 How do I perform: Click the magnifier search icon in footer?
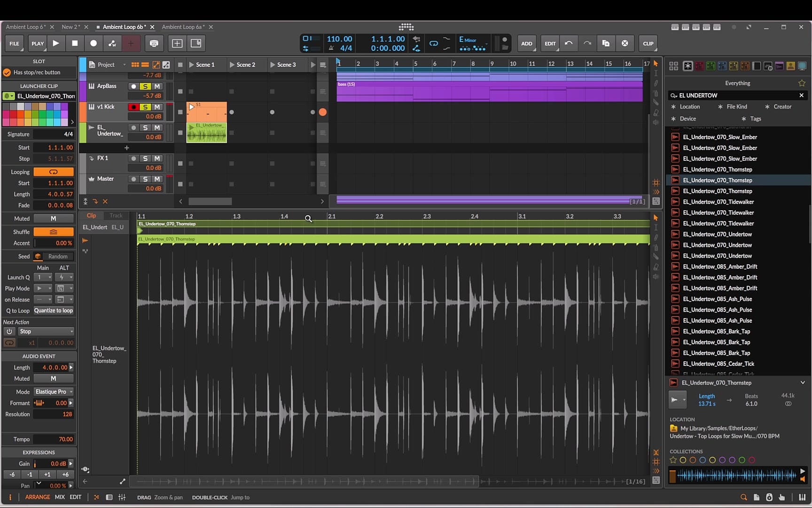(744, 497)
